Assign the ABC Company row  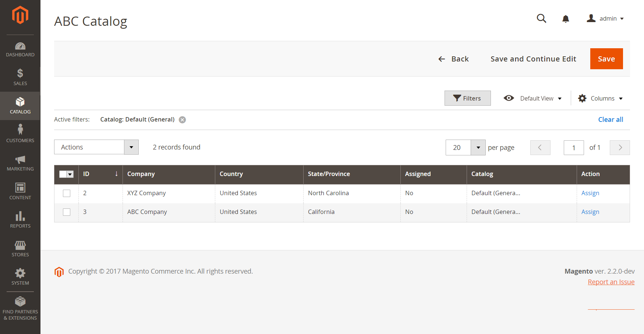(x=590, y=212)
